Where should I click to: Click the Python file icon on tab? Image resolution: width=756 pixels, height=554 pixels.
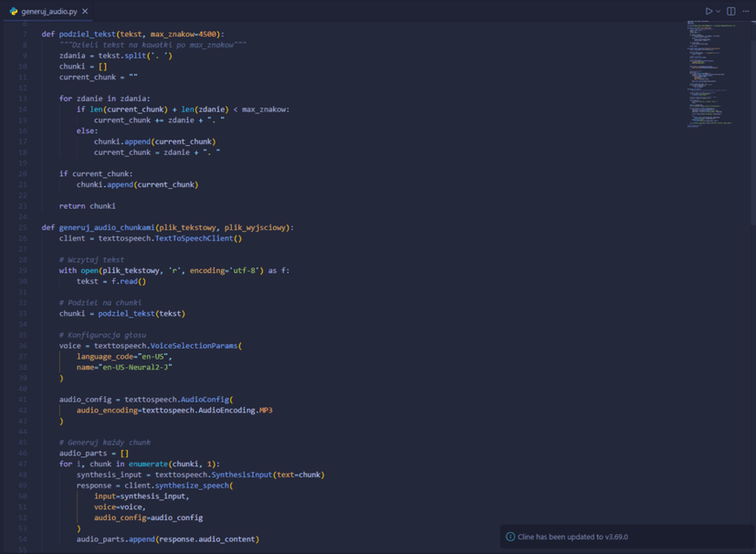click(x=14, y=11)
